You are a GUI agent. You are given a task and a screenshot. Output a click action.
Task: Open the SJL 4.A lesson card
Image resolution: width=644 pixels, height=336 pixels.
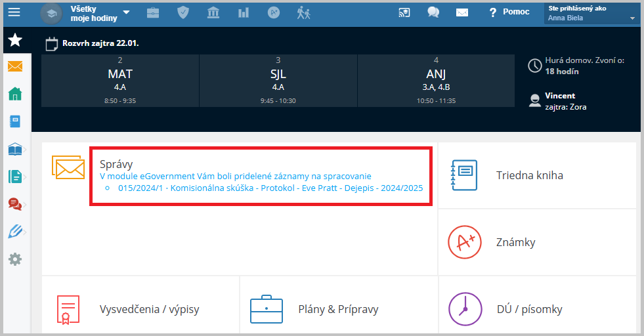tap(278, 81)
